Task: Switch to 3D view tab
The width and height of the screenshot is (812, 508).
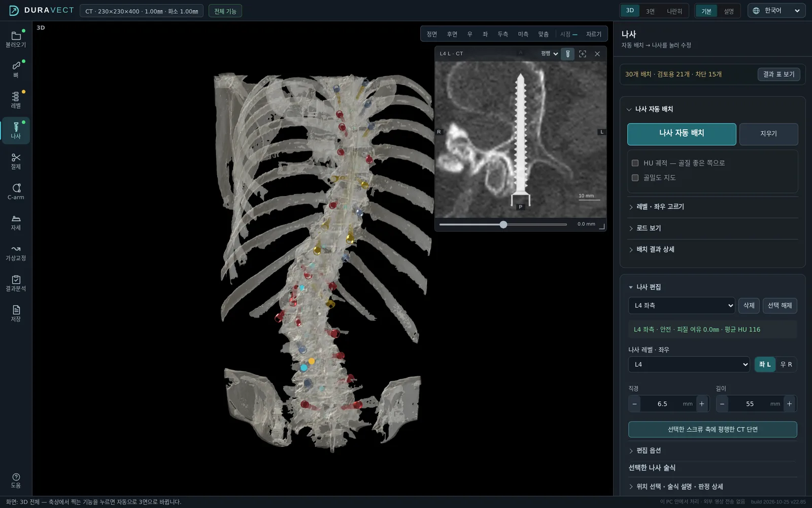Action: pos(630,11)
